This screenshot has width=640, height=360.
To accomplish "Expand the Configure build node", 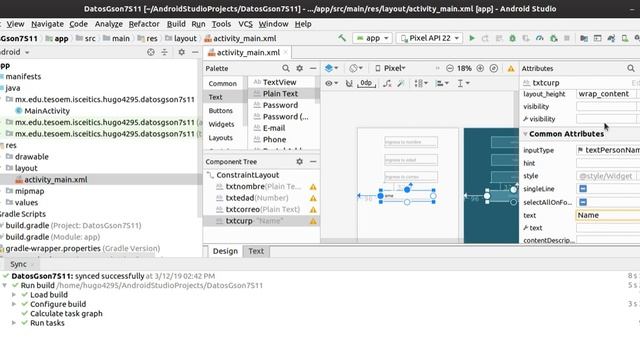I will (x=14, y=304).
